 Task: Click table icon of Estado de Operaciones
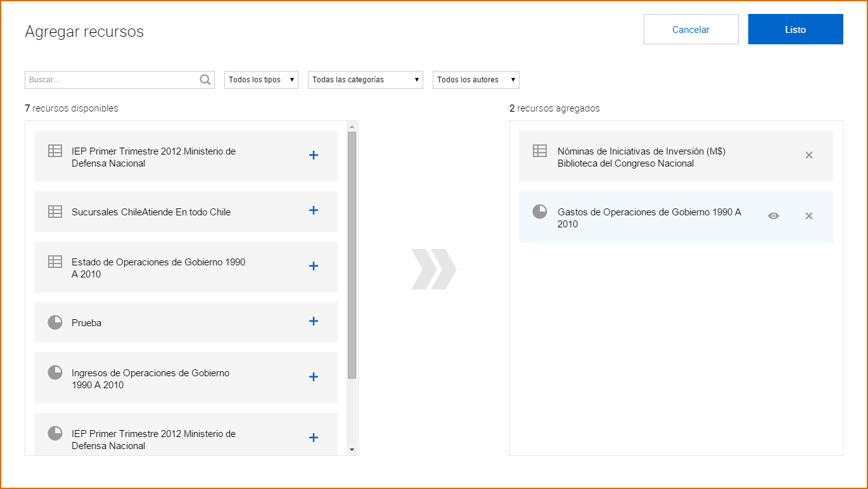(x=55, y=262)
